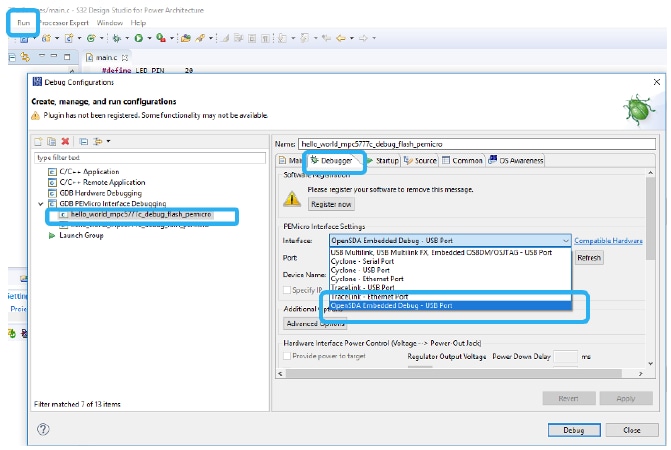Click the green Run toolbar icon
Viewport: 671px width, 450px height.
(139, 38)
